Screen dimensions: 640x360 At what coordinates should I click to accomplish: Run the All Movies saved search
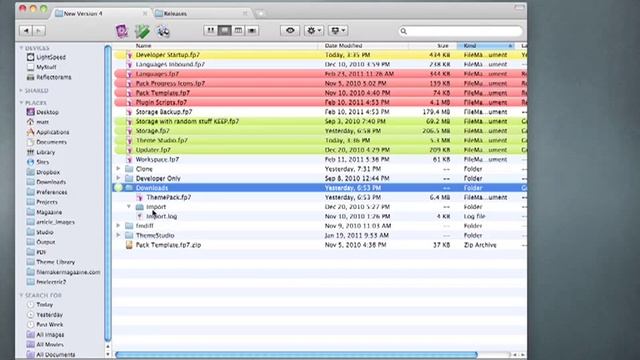[x=50, y=344]
